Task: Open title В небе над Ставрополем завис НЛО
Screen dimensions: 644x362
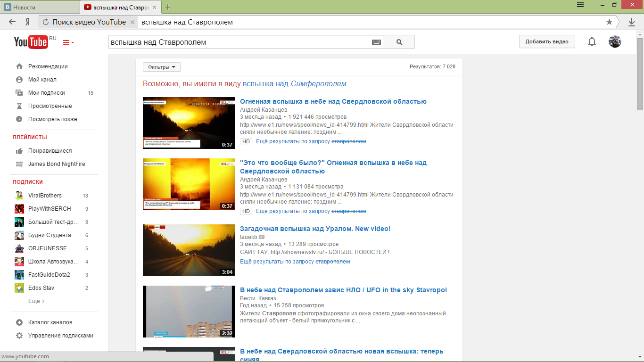Action: point(343,290)
